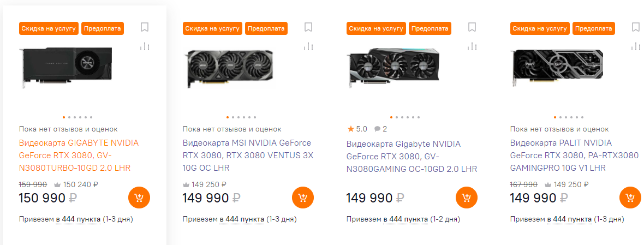
Task: Click the 5.0 star rating on Gigabyte GAMING OC
Action: click(357, 129)
